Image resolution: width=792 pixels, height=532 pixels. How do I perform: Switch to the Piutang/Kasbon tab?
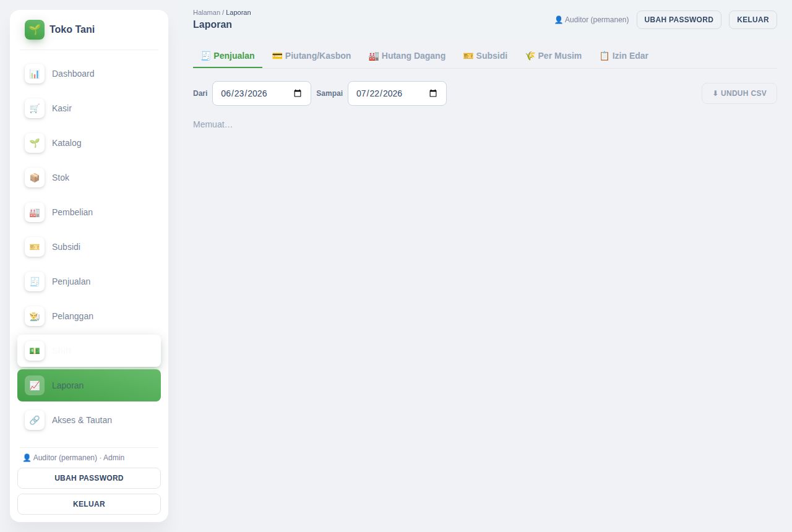311,56
